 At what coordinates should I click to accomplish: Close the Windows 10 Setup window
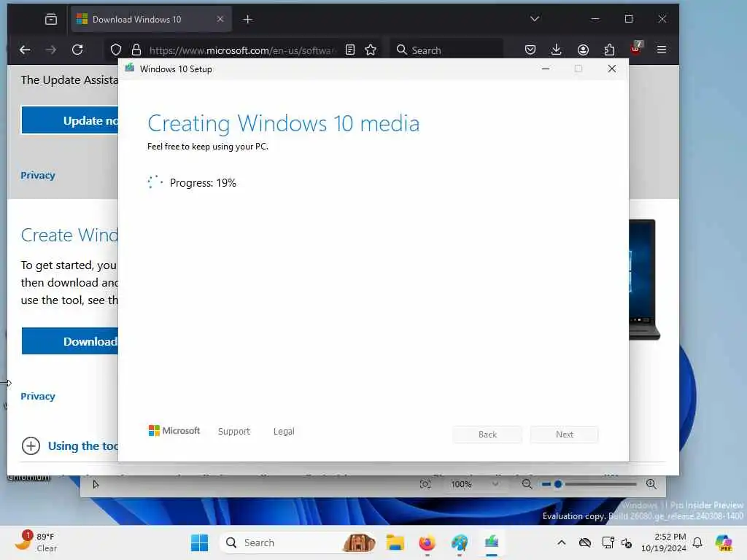[612, 69]
